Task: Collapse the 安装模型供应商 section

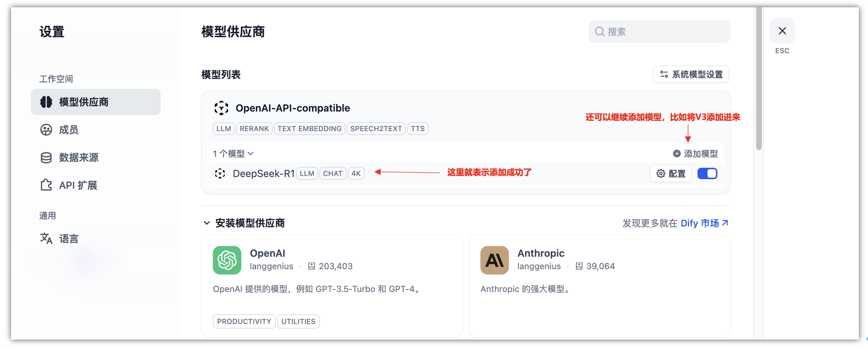Action: 207,223
